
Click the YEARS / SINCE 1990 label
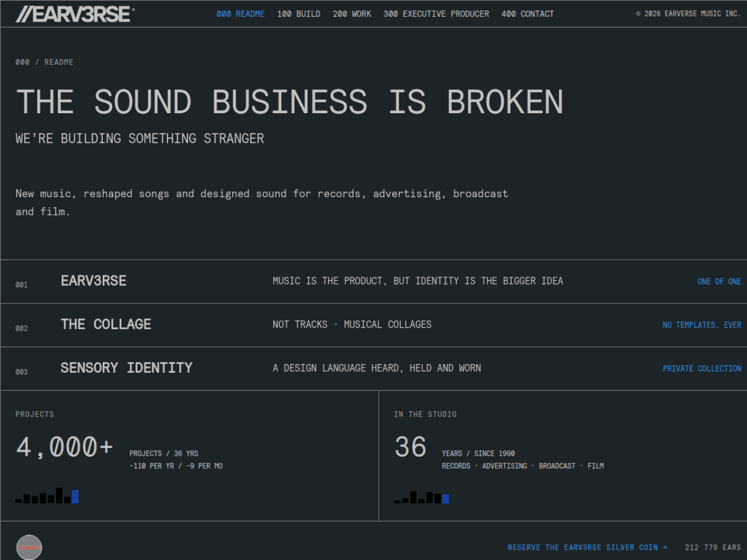coord(478,453)
